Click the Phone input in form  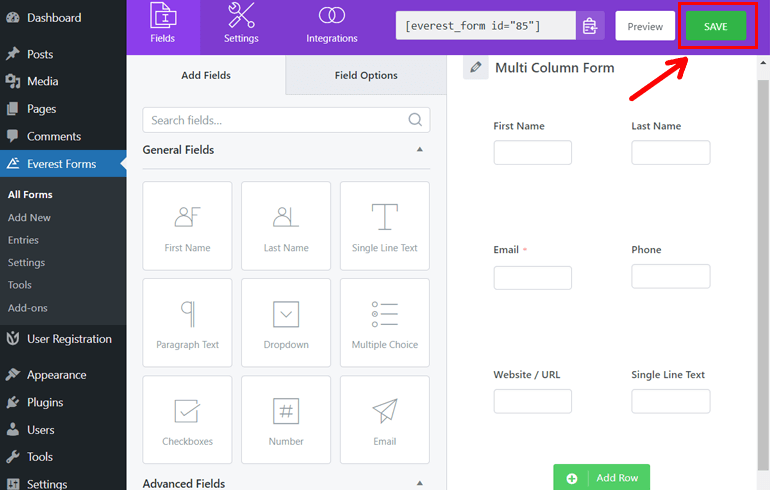[x=670, y=276]
